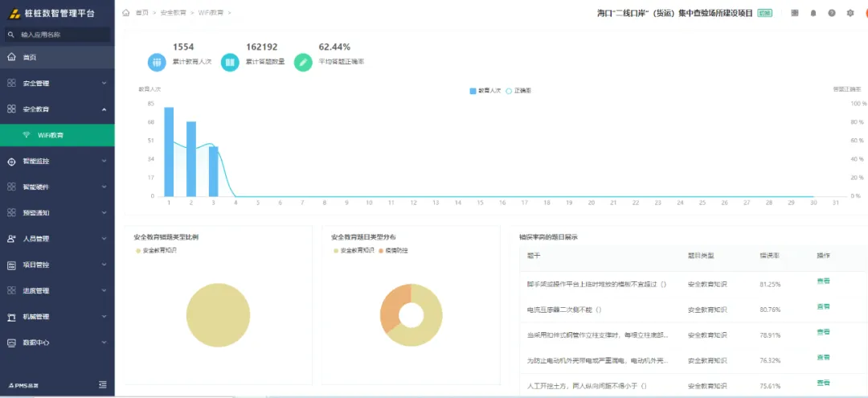This screenshot has width=868, height=398.
Task: Click 查看 for the 81.25% question row
Action: [x=823, y=281]
